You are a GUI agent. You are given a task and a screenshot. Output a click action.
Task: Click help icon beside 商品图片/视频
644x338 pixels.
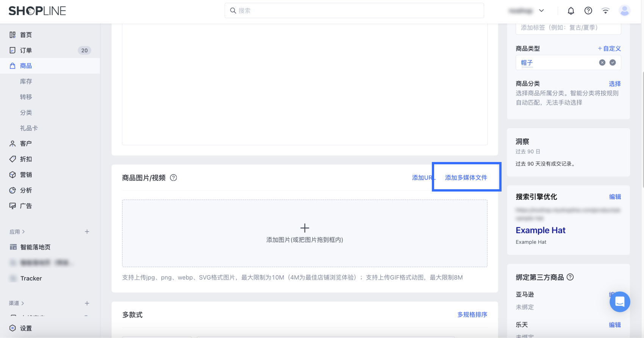[x=174, y=178]
